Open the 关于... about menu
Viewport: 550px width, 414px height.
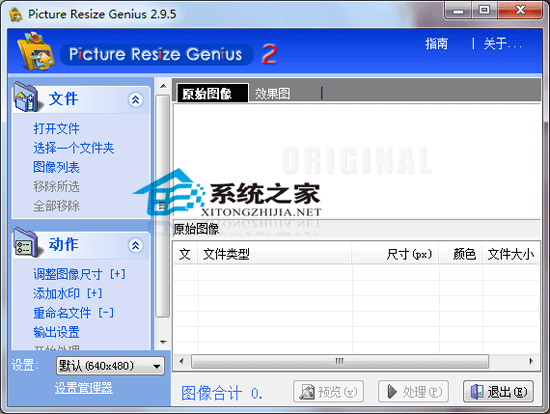[x=502, y=44]
